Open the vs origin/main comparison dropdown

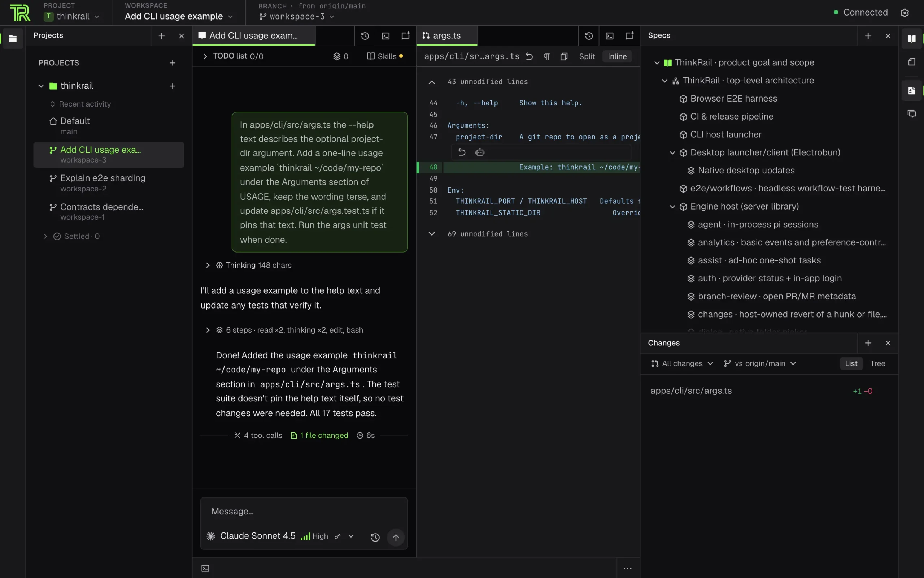click(x=760, y=363)
